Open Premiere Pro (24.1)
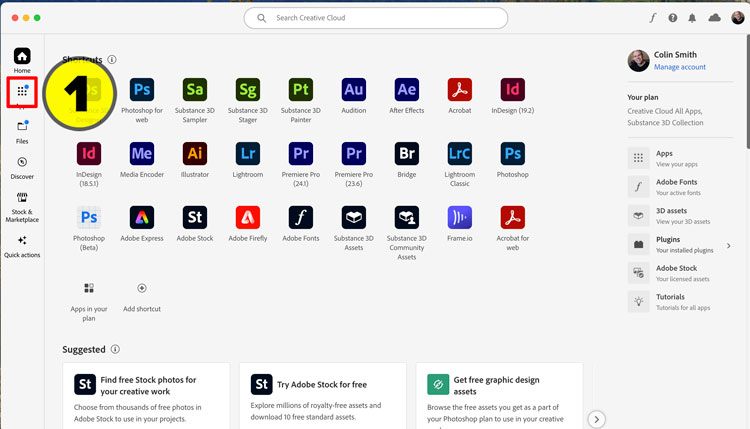 pyautogui.click(x=300, y=154)
